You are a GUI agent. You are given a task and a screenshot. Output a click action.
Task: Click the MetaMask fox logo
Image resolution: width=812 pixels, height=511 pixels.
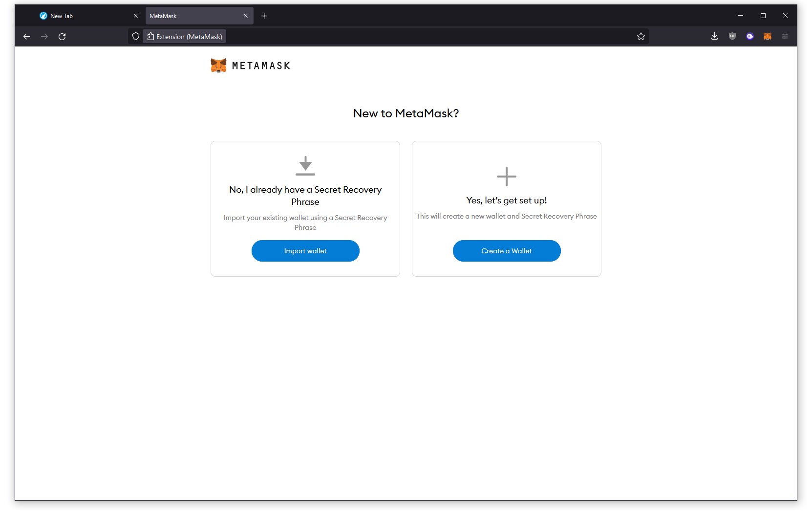coord(218,66)
